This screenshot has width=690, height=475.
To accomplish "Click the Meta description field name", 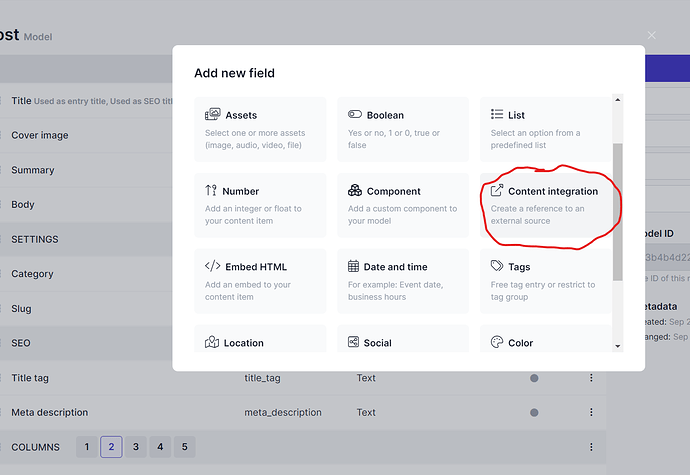I will click(x=50, y=412).
